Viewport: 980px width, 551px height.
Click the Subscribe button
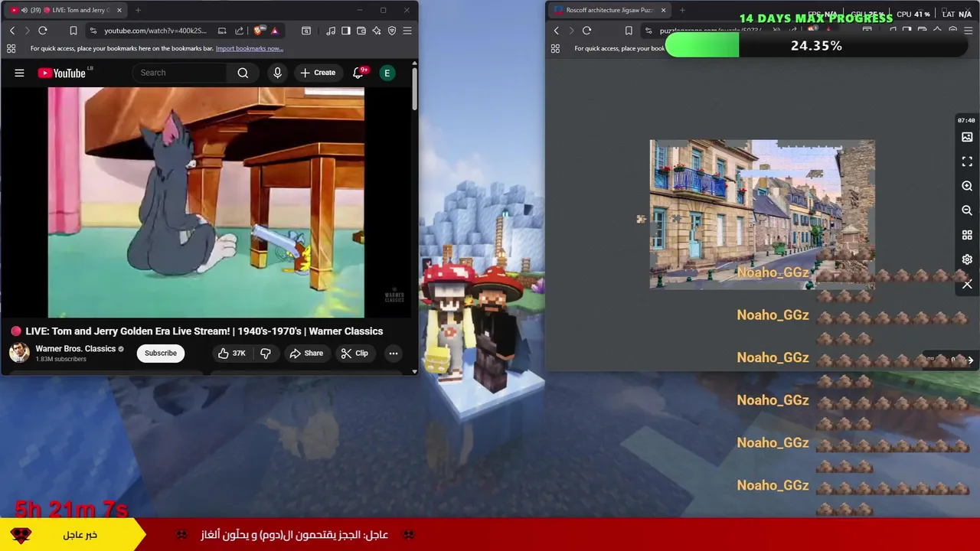pos(161,353)
